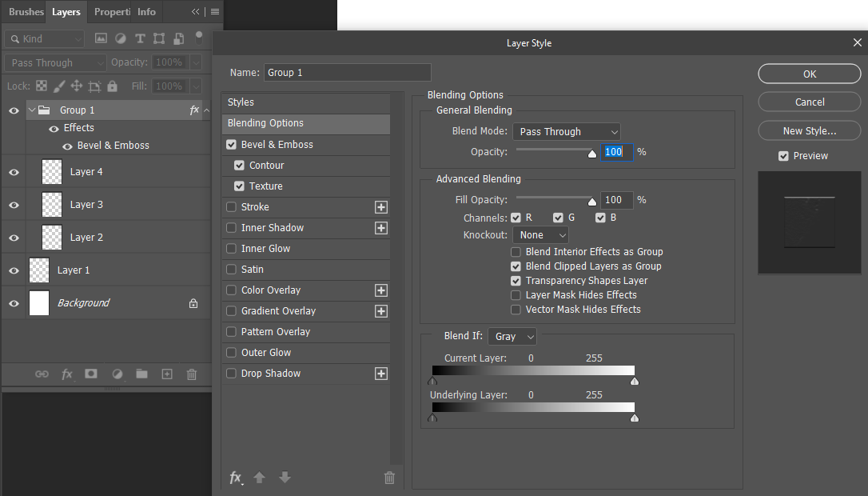Click the create new group folder icon
This screenshot has width=868, height=496.
[141, 374]
